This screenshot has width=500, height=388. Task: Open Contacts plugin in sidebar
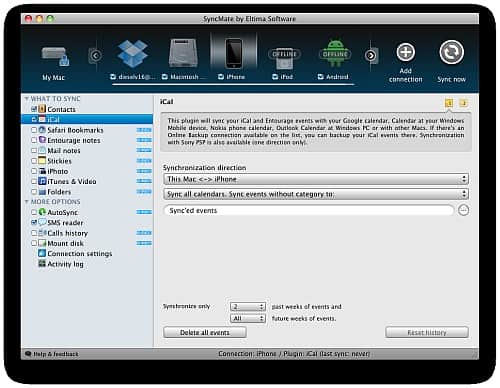point(61,109)
